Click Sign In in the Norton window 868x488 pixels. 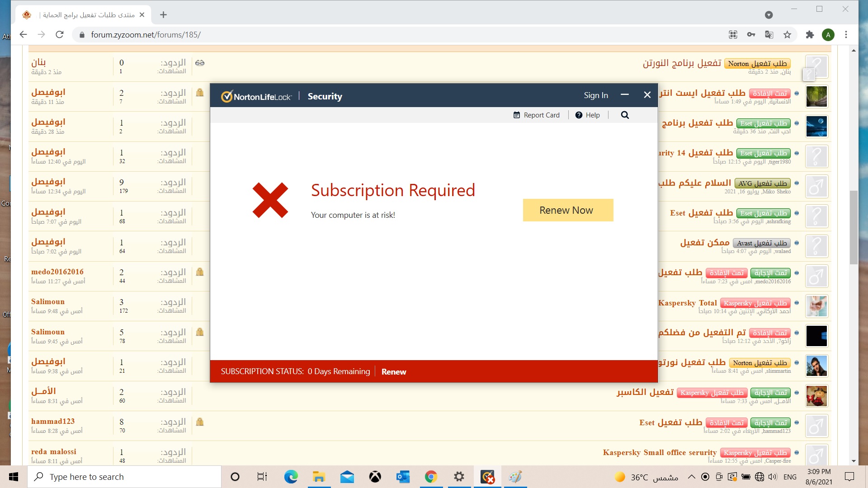pyautogui.click(x=596, y=95)
